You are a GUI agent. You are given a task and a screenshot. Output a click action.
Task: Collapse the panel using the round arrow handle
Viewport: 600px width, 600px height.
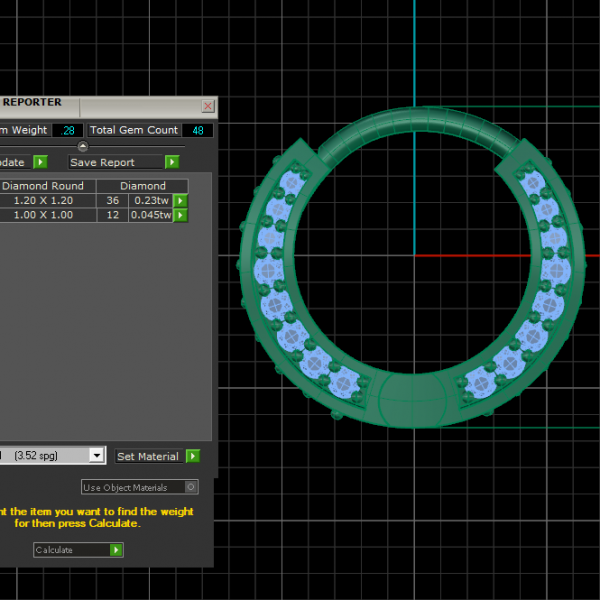(83, 146)
